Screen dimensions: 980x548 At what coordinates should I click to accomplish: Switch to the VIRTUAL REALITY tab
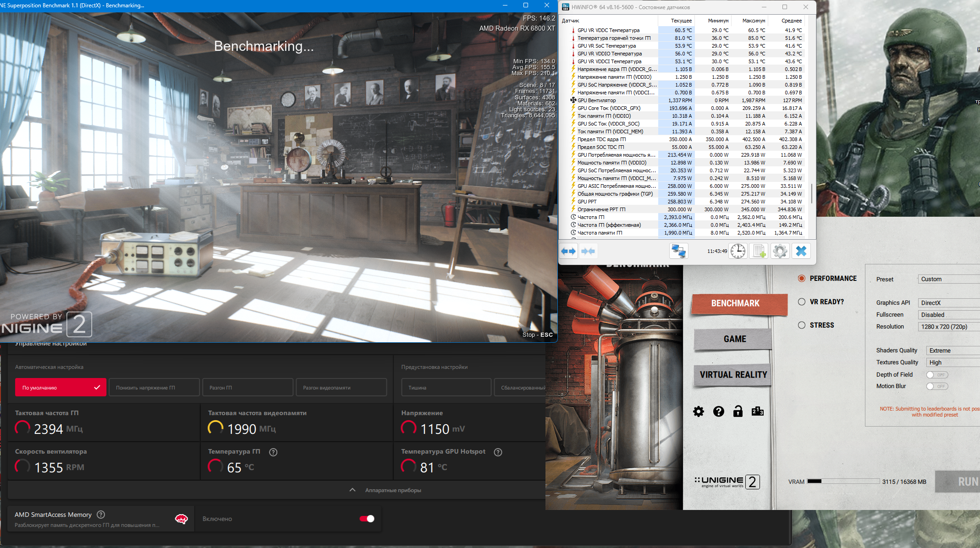(x=733, y=375)
